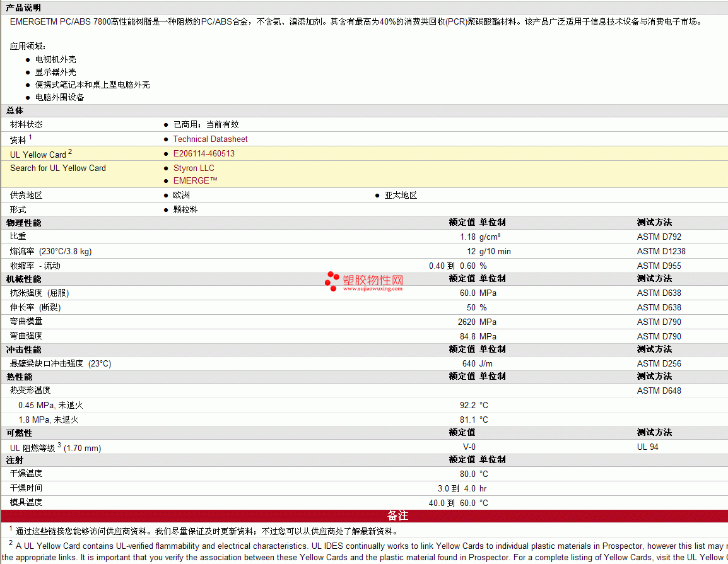
Task: Click Search for UL Yellow Card label
Action: pyautogui.click(x=58, y=168)
